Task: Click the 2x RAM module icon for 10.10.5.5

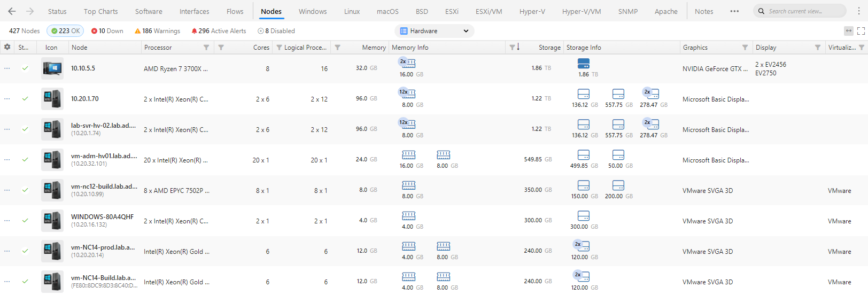Action: coord(408,63)
